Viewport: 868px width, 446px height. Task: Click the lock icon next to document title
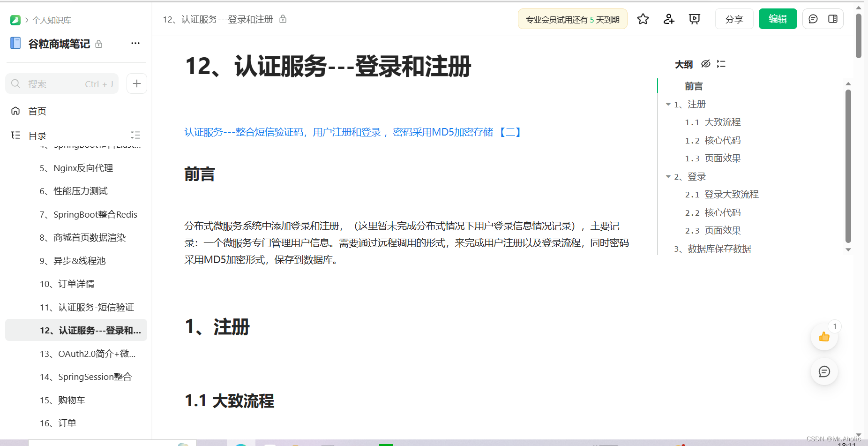[283, 19]
